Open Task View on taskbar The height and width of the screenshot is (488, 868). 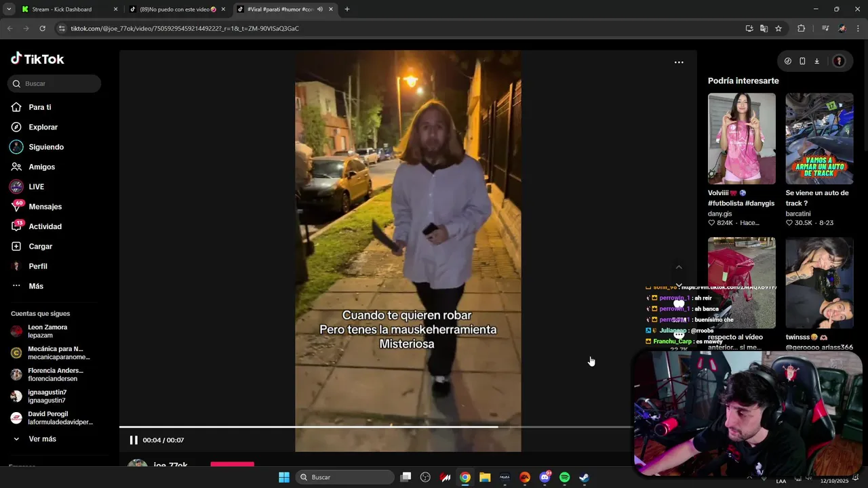click(x=406, y=477)
